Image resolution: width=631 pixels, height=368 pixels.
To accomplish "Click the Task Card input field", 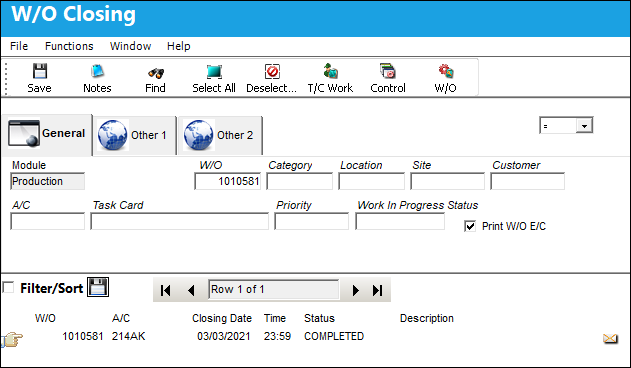I will (179, 221).
